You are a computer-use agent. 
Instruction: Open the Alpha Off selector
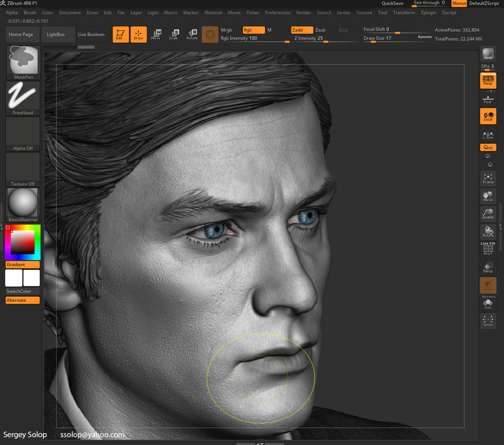[23, 134]
